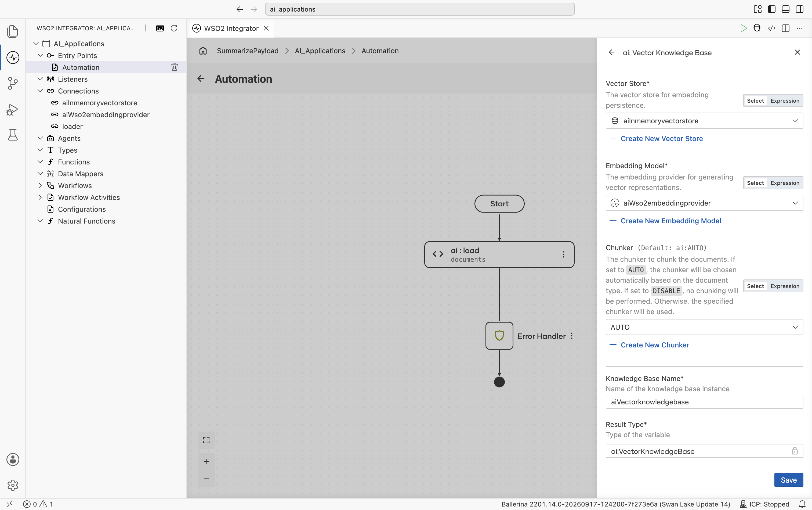The width and height of the screenshot is (812, 510).
Task: Switch Chunker field to Expression mode
Action: pos(785,286)
